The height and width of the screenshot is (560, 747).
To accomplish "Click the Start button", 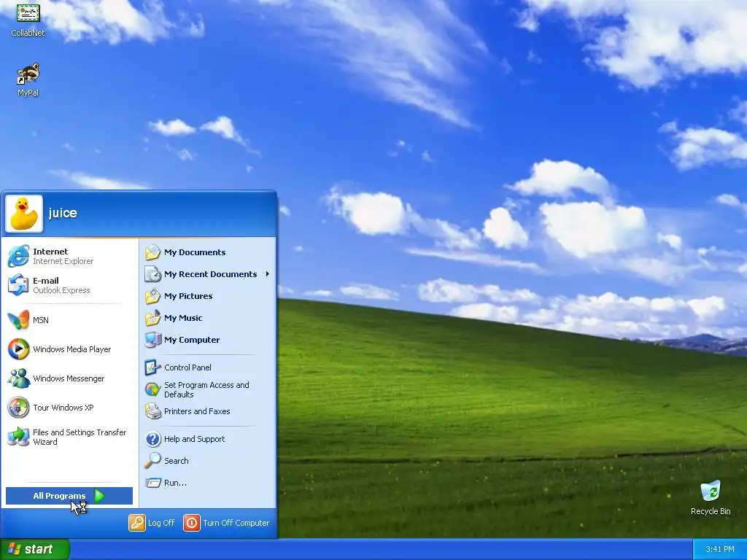I will pyautogui.click(x=35, y=549).
